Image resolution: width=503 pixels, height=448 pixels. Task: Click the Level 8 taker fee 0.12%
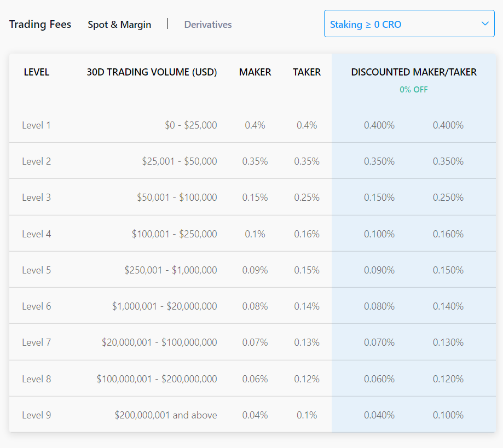point(307,379)
